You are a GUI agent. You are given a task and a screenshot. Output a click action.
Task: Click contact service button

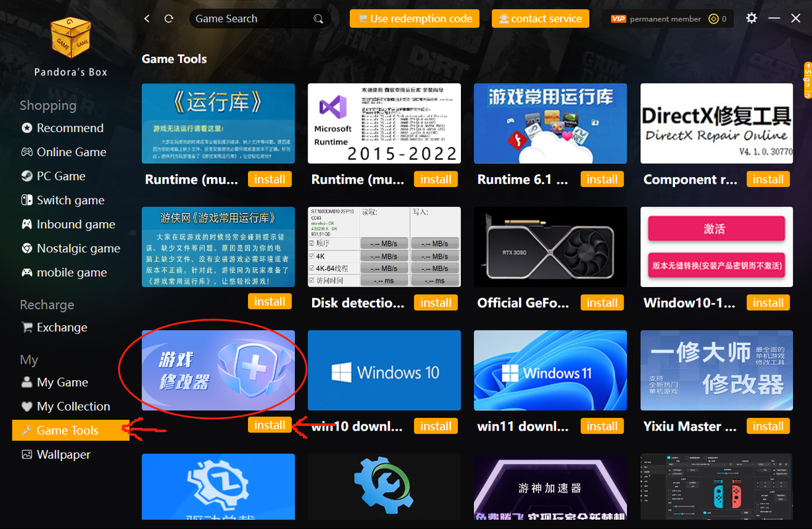point(540,19)
